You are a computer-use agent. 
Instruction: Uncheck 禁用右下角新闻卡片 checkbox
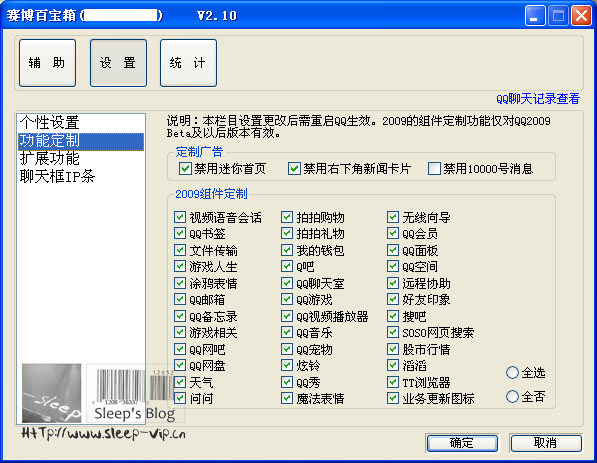[x=294, y=168]
